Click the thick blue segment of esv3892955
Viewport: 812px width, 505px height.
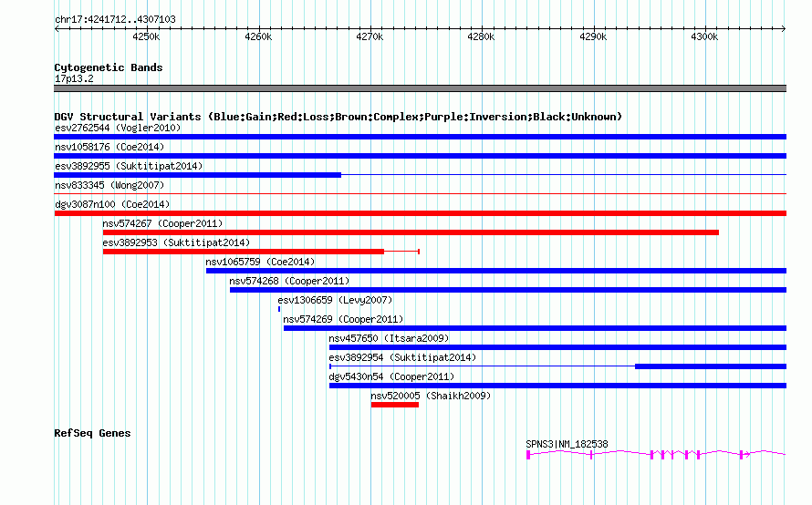197,175
